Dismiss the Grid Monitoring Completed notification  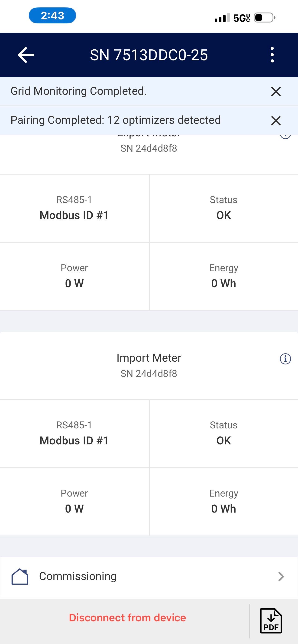tap(276, 92)
